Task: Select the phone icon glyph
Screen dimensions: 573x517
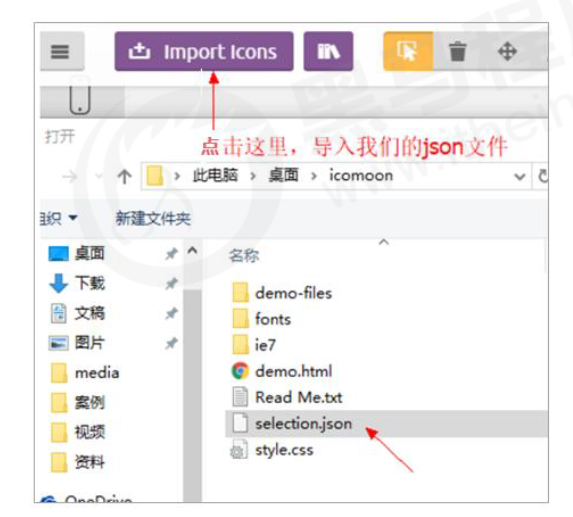Action: point(80,100)
